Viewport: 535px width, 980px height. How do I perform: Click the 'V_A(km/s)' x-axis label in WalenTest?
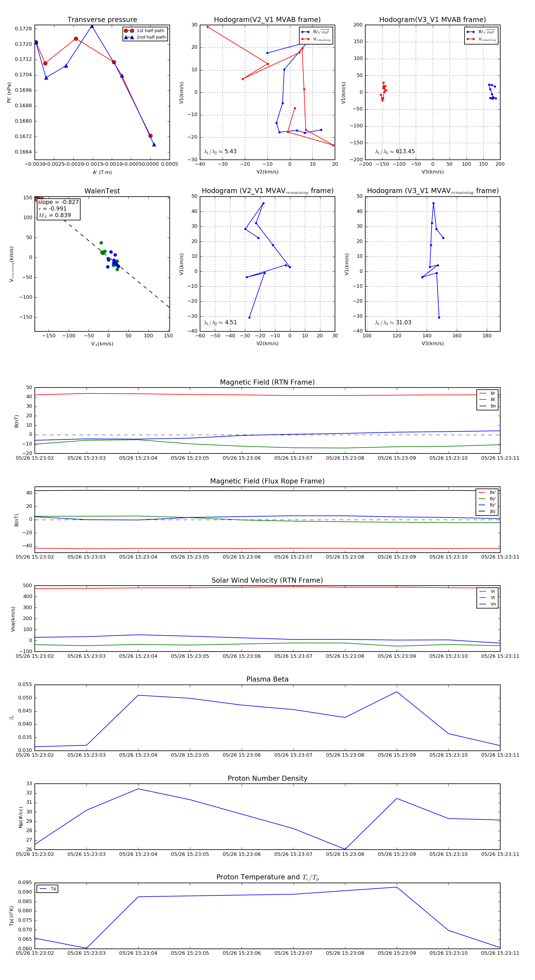click(102, 344)
